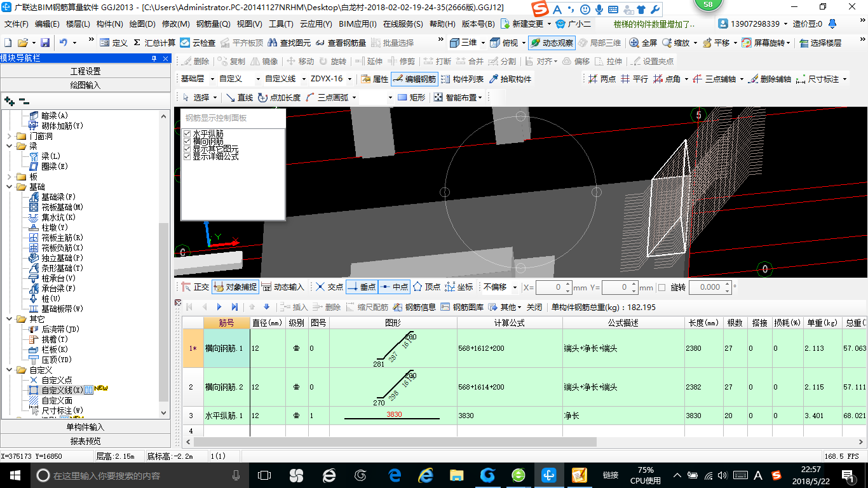868x488 pixels.
Task: Select the 删除 delete tool
Action: pos(195,61)
